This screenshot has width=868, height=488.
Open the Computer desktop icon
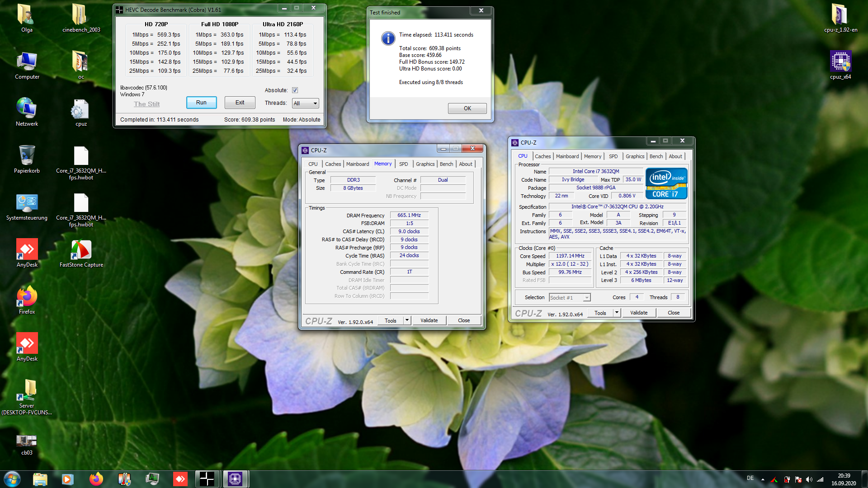click(x=27, y=65)
